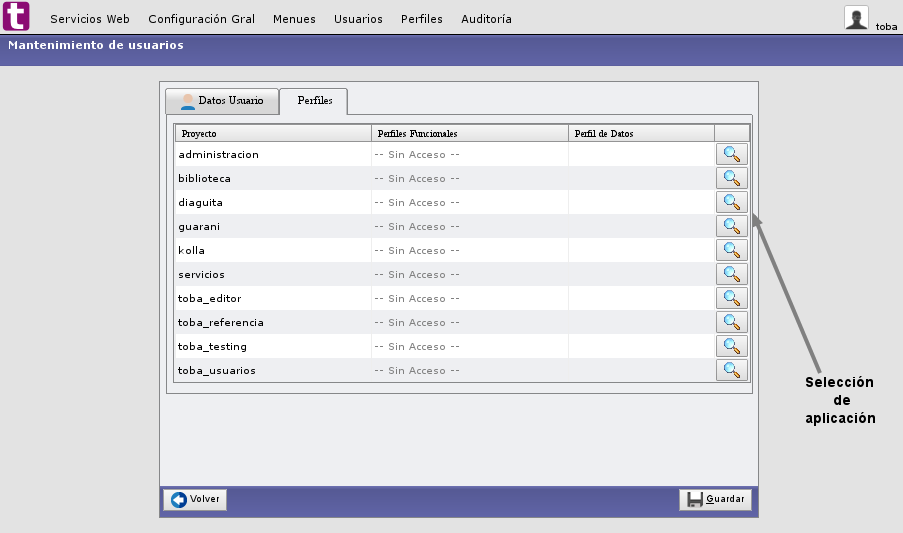Select the magnifier icon for toba_referencia
The image size is (903, 533).
[x=732, y=322]
